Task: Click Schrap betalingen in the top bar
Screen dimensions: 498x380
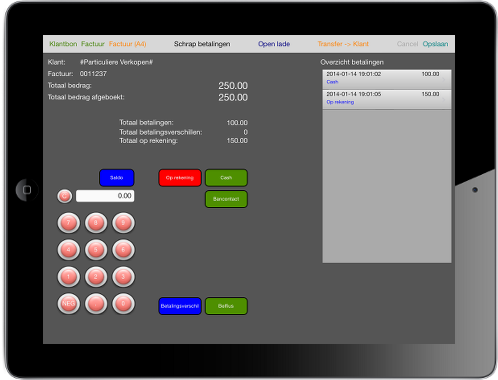Action: (202, 44)
